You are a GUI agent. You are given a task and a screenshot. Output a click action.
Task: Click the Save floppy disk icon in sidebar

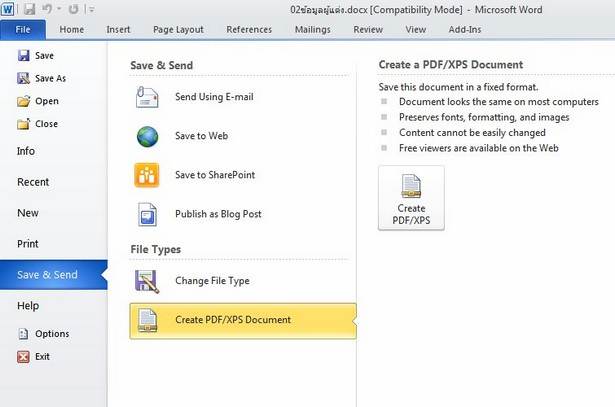tap(24, 55)
